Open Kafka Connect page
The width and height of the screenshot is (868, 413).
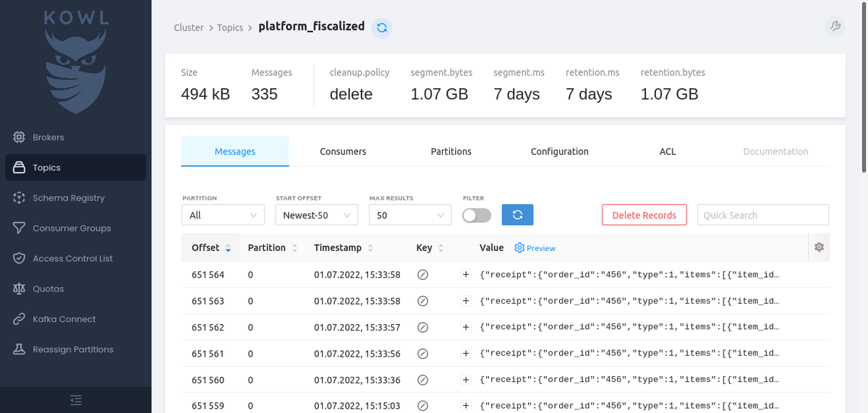pos(75,319)
